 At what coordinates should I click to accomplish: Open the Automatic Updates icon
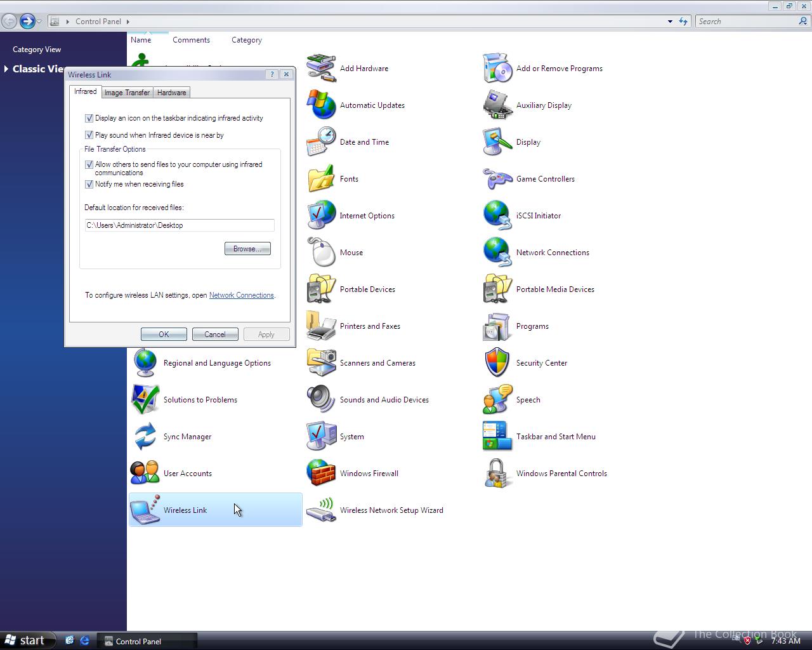click(x=321, y=105)
